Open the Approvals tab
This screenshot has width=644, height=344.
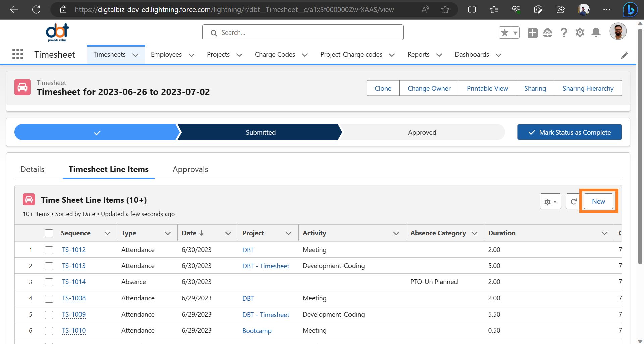coord(191,169)
